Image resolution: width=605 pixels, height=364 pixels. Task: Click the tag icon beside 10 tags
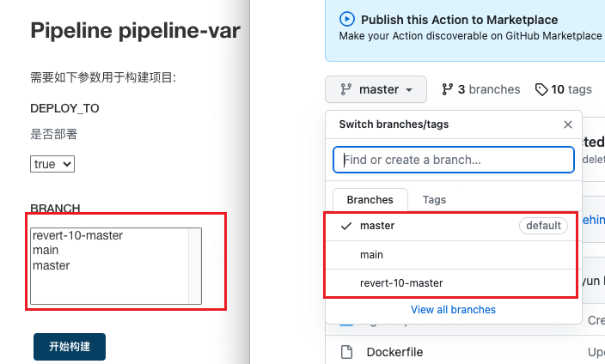tap(541, 89)
